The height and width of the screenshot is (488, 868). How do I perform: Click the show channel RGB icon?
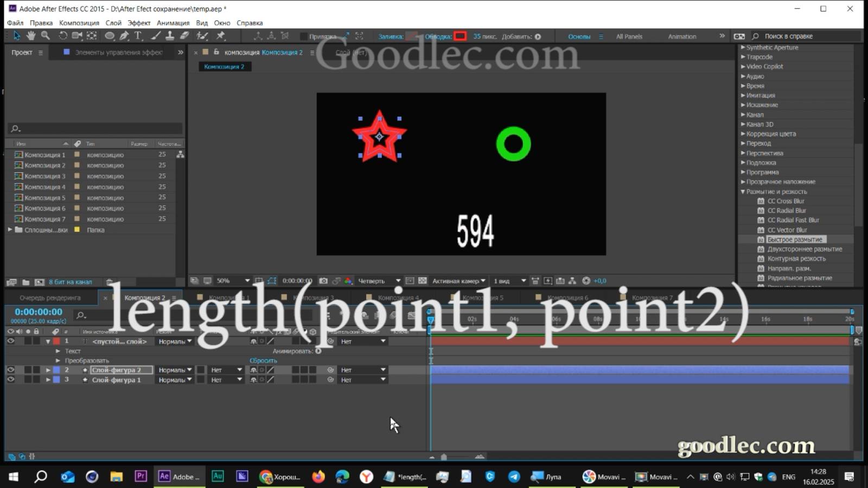coord(348,281)
